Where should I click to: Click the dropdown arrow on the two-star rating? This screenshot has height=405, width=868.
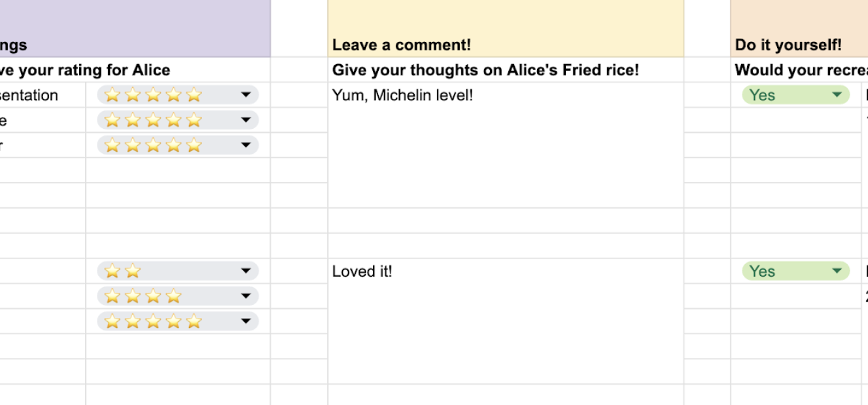[x=245, y=272]
